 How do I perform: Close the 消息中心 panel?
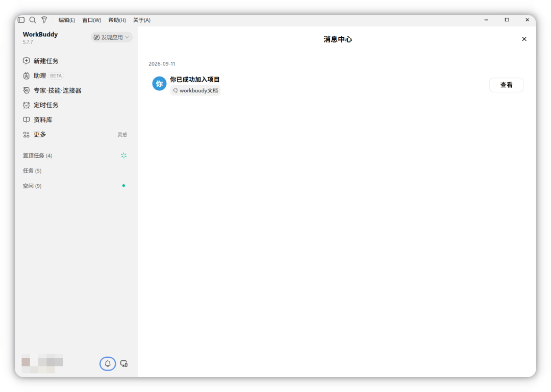tap(524, 39)
